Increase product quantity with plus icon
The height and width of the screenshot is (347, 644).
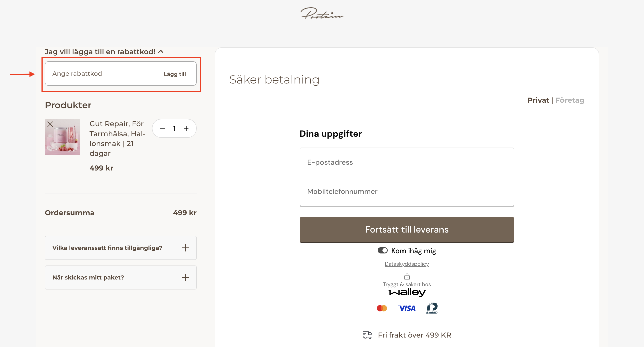click(x=186, y=128)
